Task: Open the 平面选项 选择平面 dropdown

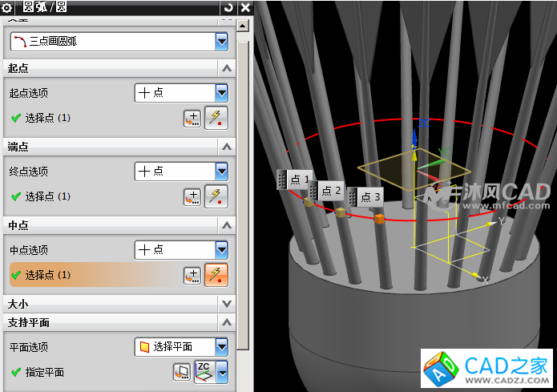Action: coord(222,346)
